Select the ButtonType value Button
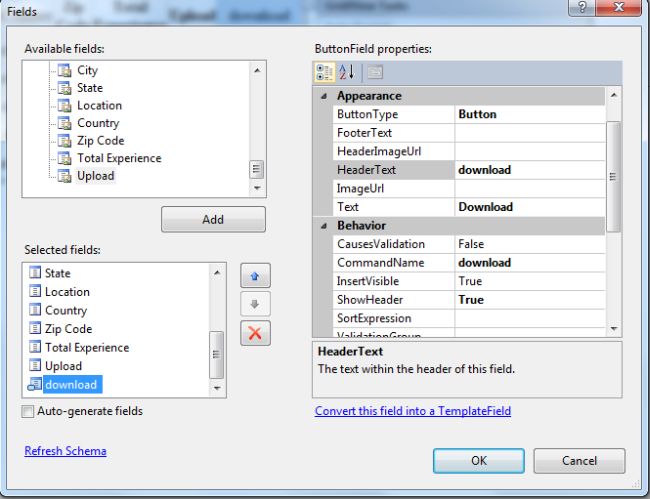 pyautogui.click(x=530, y=114)
